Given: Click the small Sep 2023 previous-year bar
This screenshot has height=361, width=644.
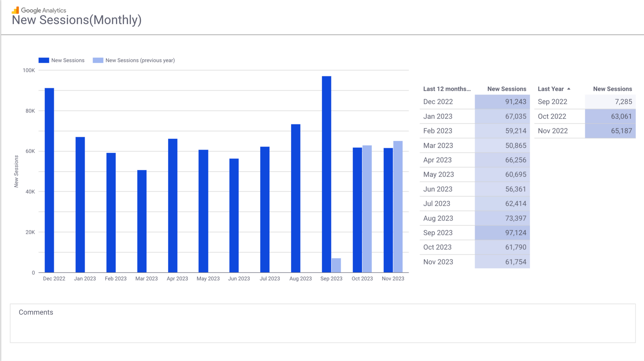Looking at the screenshot, I should (x=336, y=265).
